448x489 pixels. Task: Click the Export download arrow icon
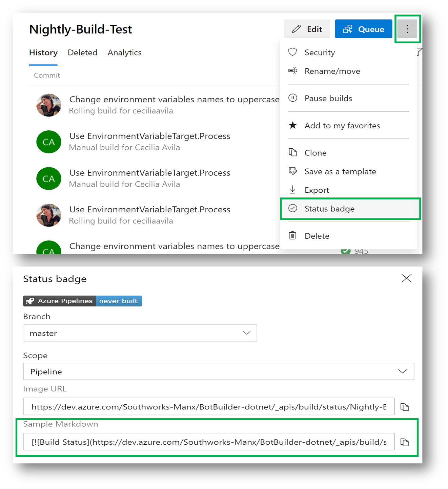(x=292, y=190)
